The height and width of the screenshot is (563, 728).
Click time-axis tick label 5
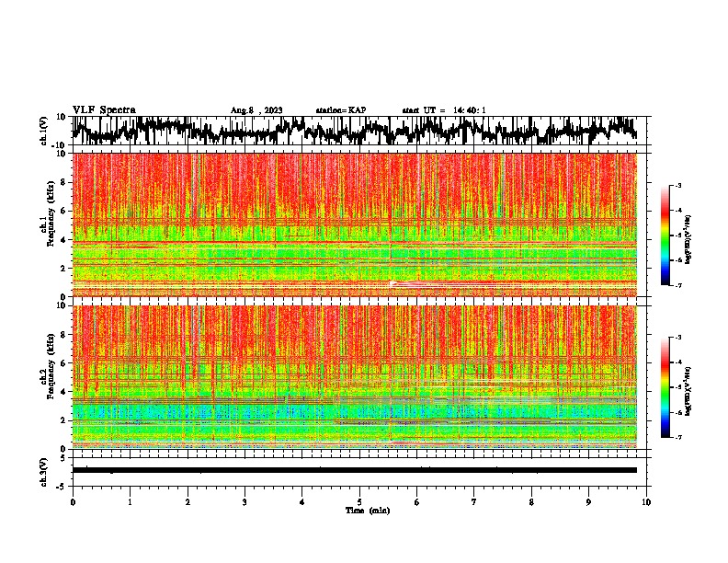(359, 502)
